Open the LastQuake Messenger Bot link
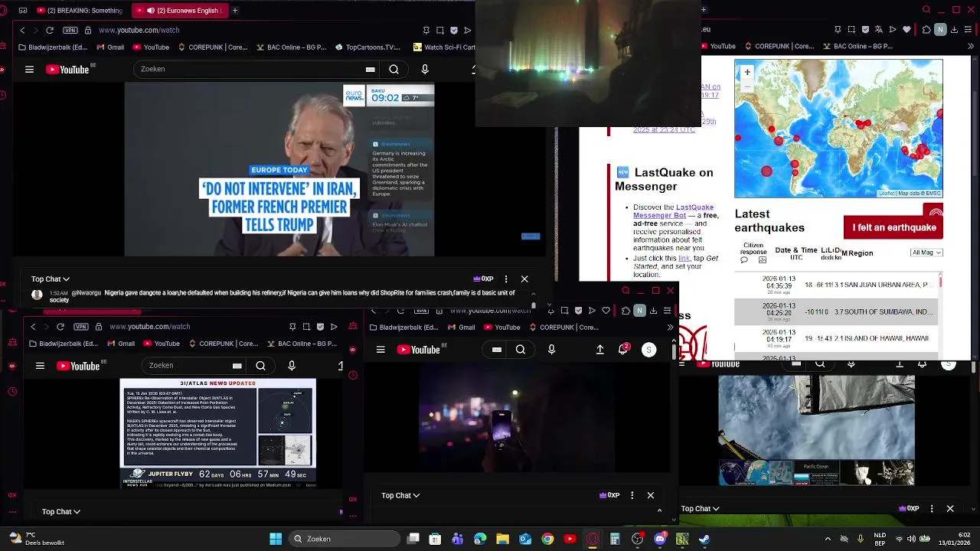 click(x=673, y=211)
